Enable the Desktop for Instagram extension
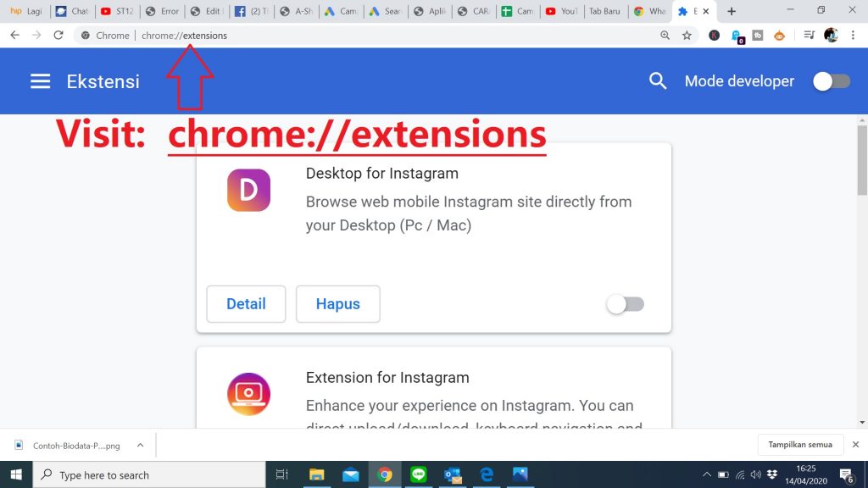 point(626,304)
